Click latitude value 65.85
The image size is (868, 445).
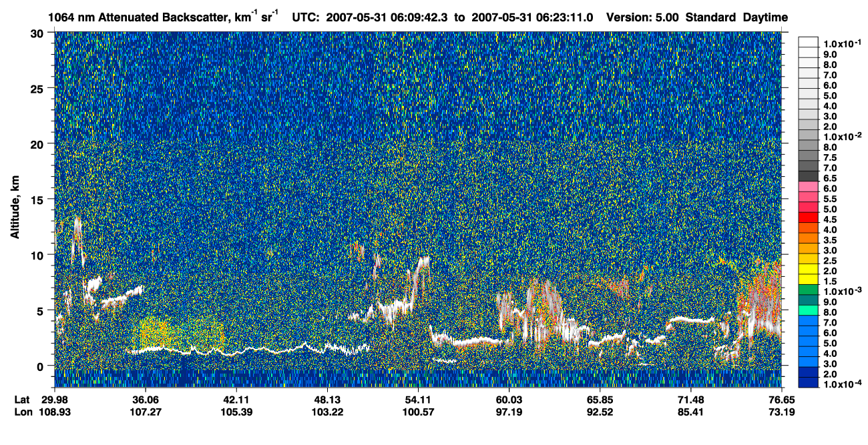coord(600,400)
